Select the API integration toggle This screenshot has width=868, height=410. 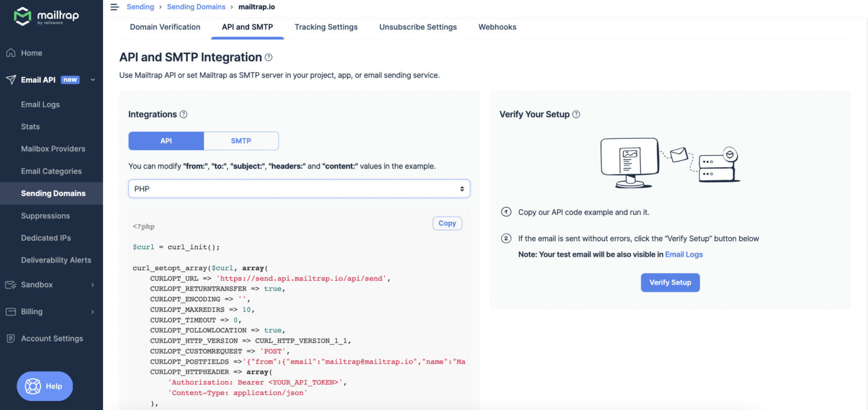166,140
